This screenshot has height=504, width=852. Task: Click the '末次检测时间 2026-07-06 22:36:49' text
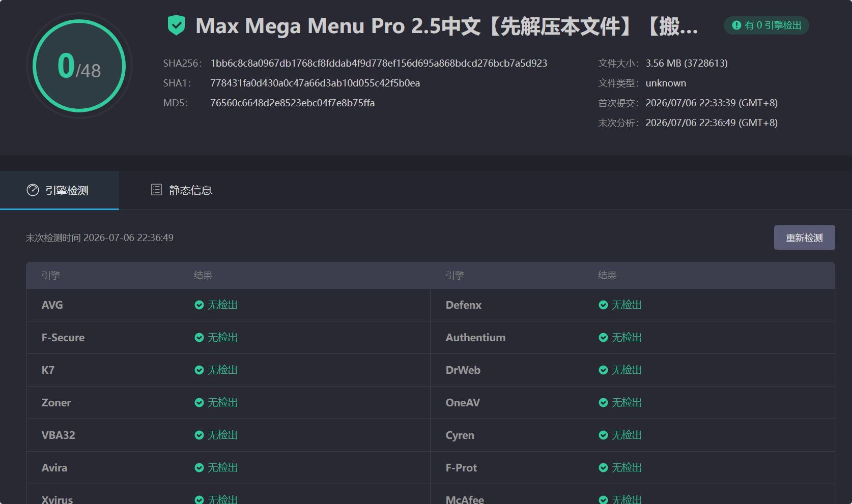coord(100,238)
